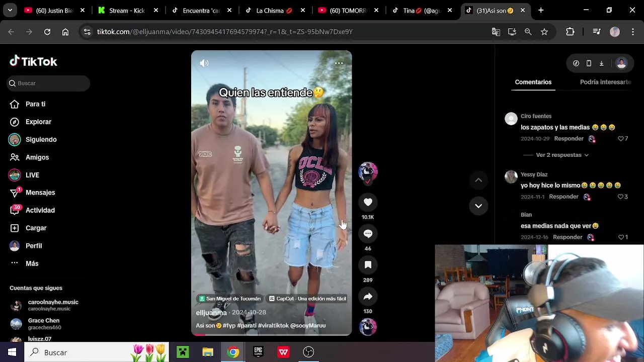Open Minecraft taskbar icon

[x=183, y=352]
